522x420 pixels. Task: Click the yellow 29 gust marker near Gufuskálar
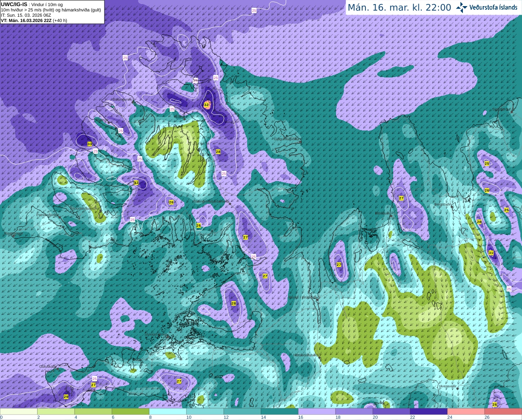coord(66,396)
